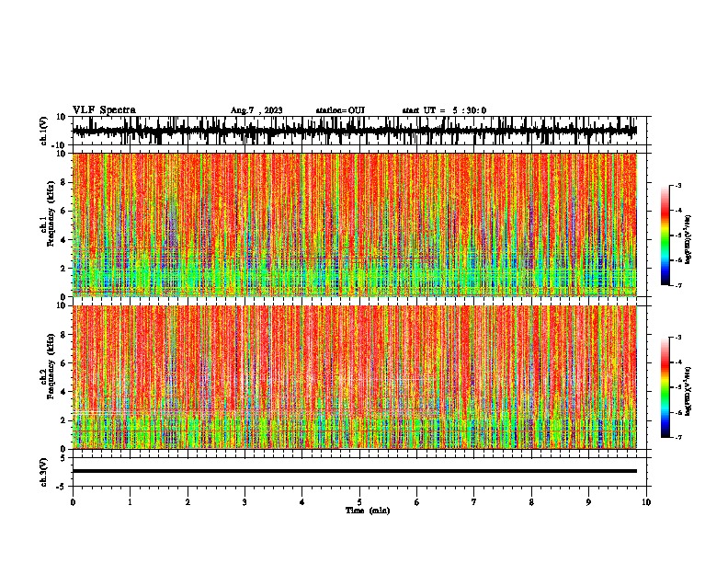Click the time axis tick label '10'
Screen dimensions: 728x563
point(646,502)
